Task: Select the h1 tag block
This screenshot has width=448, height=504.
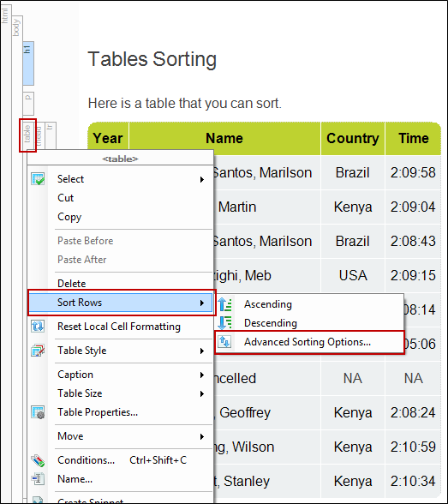Action: pos(28,63)
